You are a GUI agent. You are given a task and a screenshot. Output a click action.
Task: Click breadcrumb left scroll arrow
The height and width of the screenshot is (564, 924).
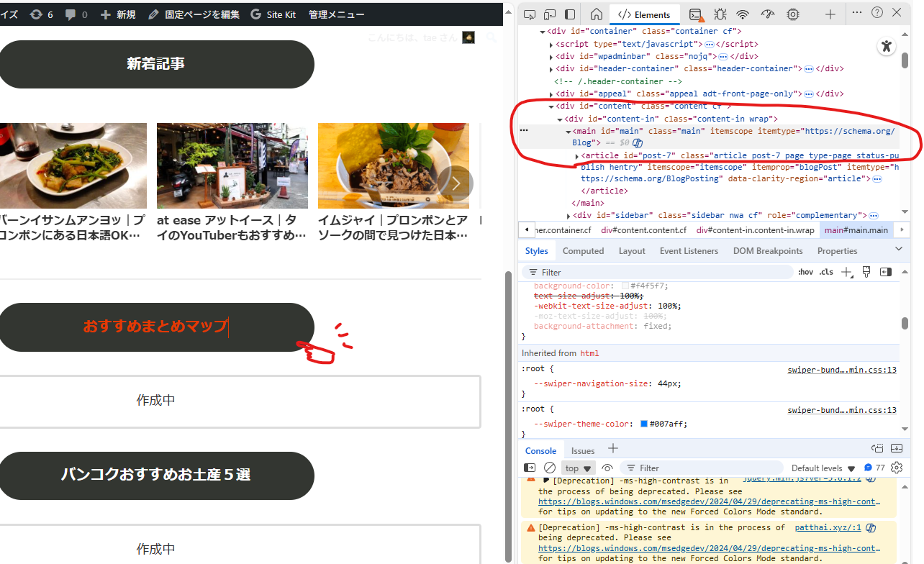click(x=526, y=229)
